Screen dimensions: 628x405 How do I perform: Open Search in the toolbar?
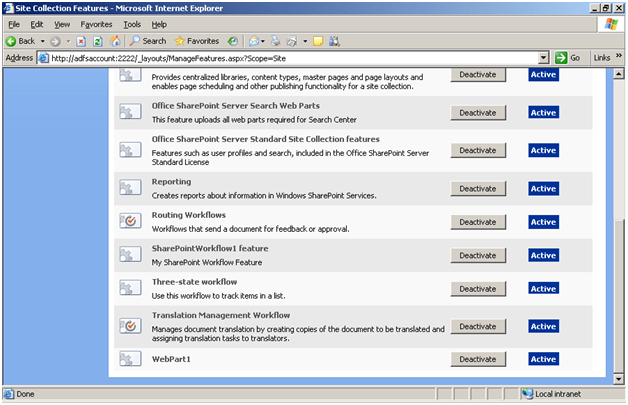click(x=146, y=41)
